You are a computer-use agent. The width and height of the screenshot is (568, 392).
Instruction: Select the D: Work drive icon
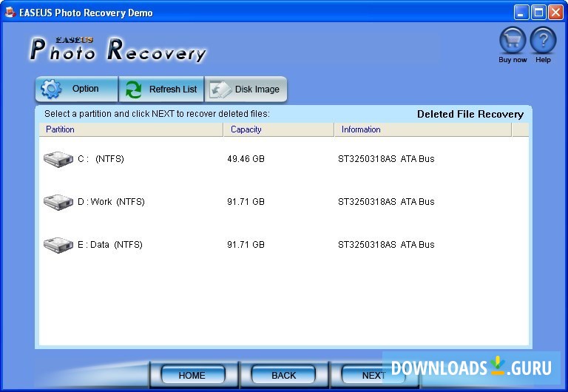pos(58,202)
